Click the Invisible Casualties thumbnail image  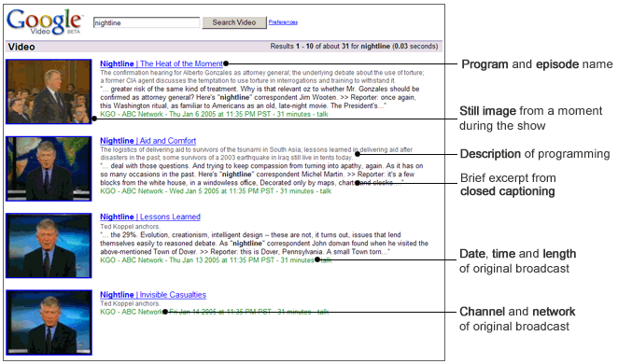point(49,323)
